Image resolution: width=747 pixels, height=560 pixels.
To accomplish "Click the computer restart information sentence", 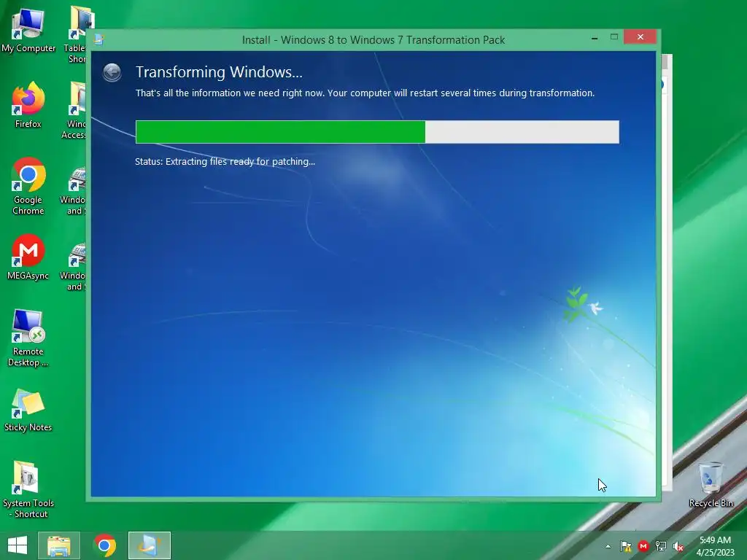I will point(365,93).
